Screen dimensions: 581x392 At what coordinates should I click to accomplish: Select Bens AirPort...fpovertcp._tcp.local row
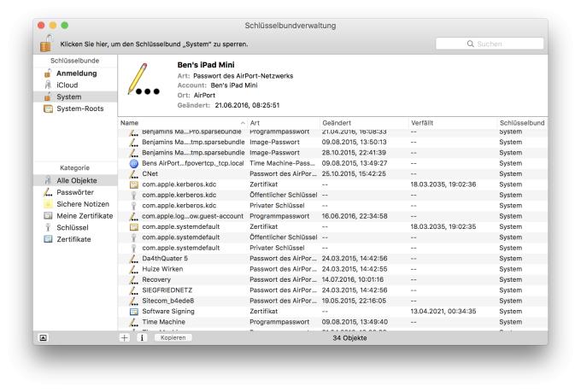click(x=332, y=163)
